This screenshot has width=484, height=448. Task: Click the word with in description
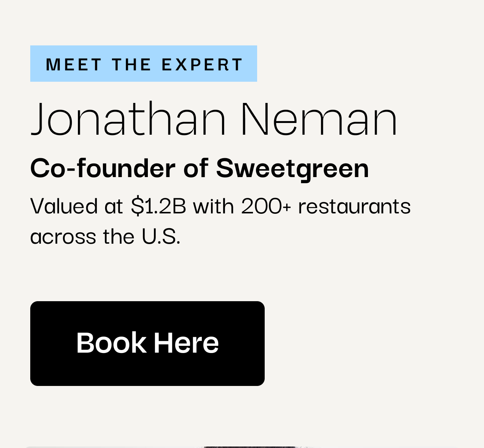pos(213,206)
